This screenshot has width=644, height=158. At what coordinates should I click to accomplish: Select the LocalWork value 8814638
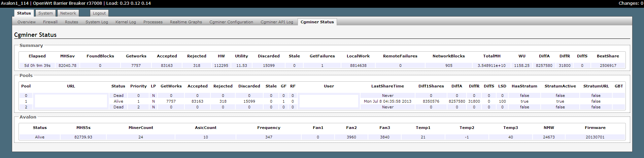tap(358, 65)
